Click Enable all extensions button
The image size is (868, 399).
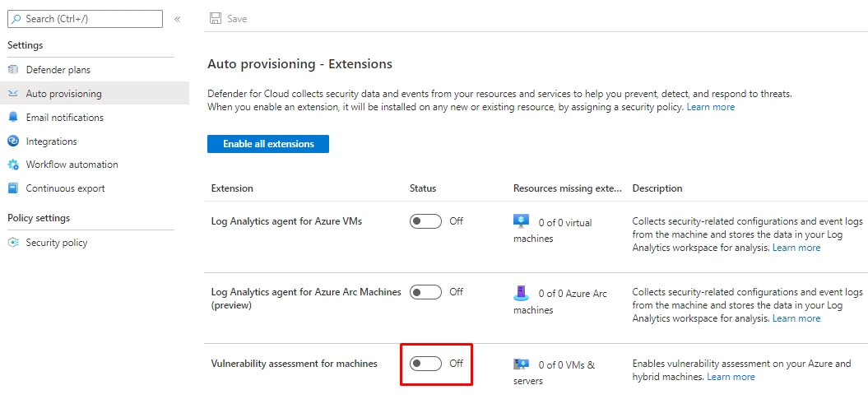point(268,144)
